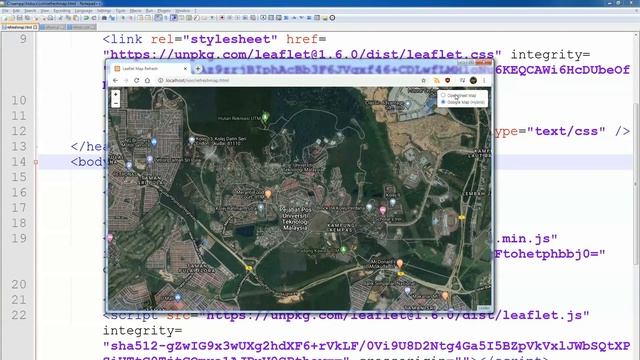The width and height of the screenshot is (640, 360).
Task: Go back in the browser window
Action: pos(116,80)
